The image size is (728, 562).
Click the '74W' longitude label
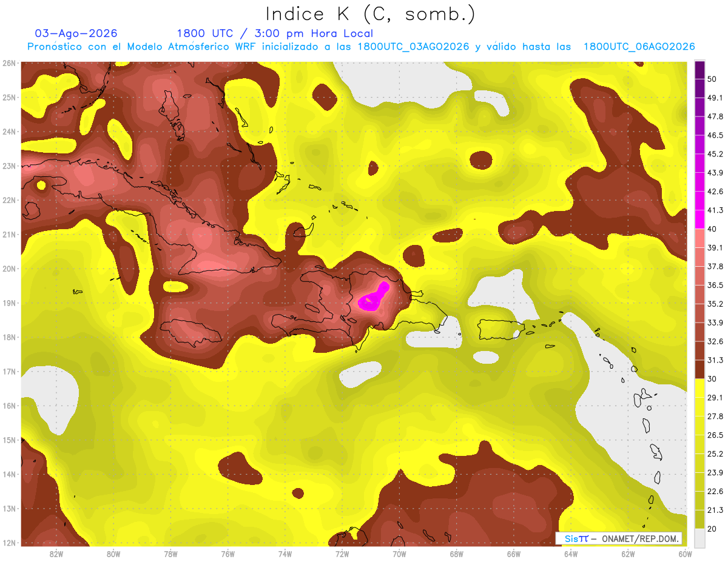pos(285,554)
